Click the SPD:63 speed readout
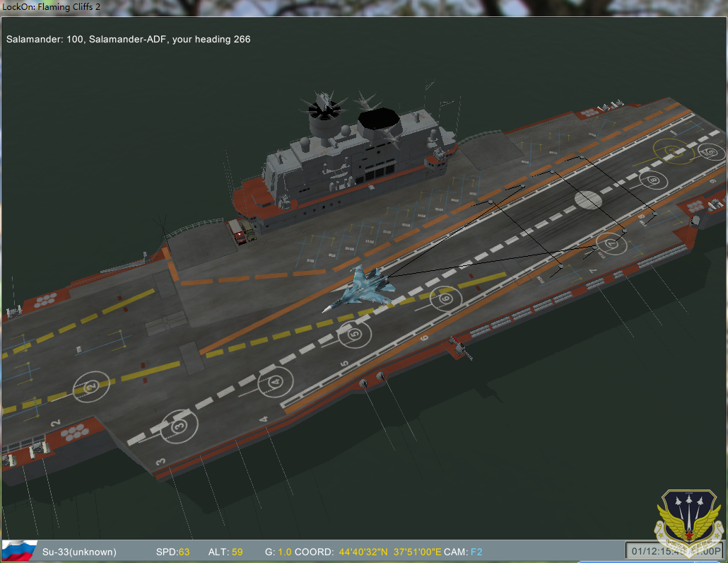The height and width of the screenshot is (563, 728). 172,552
